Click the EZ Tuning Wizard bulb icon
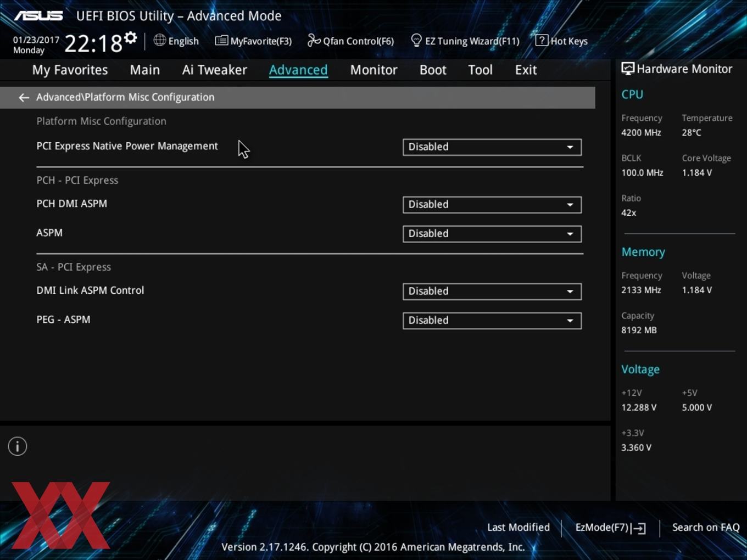Viewport: 747px width, 560px height. tap(416, 40)
